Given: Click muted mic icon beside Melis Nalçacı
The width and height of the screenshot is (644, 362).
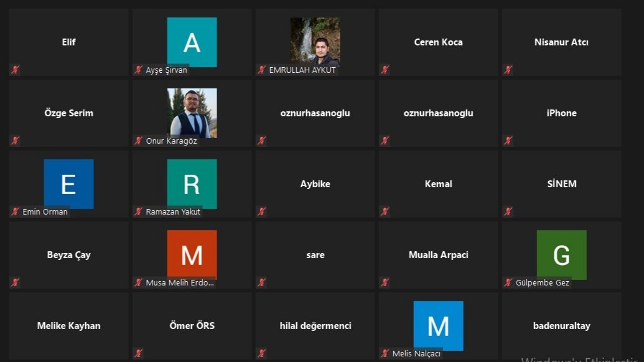Looking at the screenshot, I should coord(385,353).
